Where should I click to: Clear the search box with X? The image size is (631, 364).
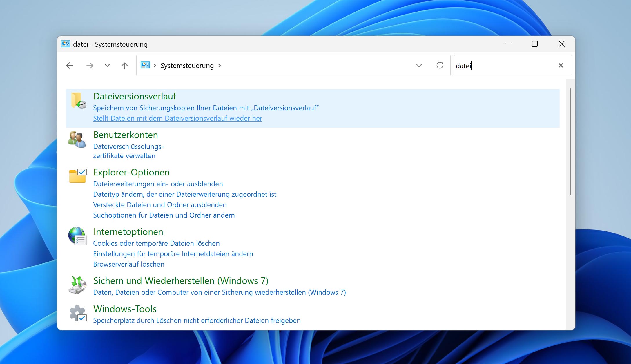[x=561, y=65]
